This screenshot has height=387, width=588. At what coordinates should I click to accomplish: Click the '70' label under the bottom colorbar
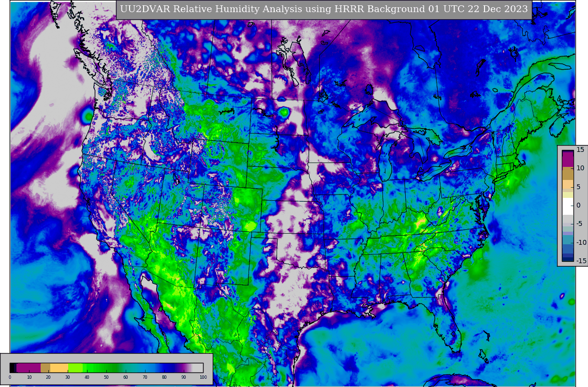[145, 377]
